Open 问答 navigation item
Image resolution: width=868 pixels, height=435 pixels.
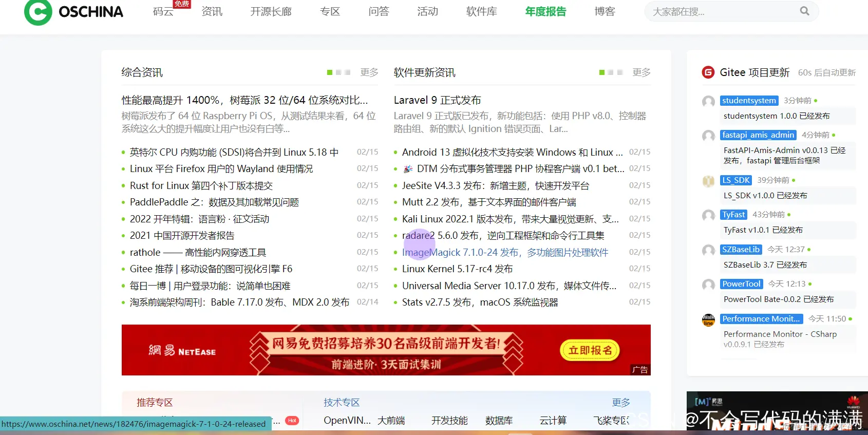tap(379, 11)
